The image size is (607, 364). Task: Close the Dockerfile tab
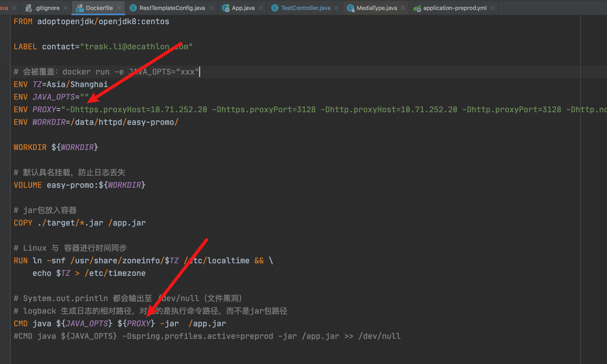pos(119,8)
